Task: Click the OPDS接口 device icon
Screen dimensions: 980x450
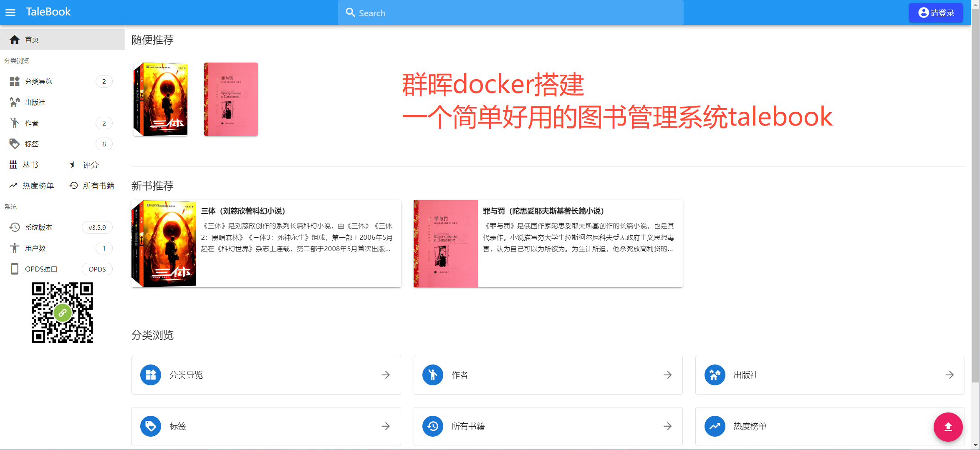Action: [x=15, y=269]
